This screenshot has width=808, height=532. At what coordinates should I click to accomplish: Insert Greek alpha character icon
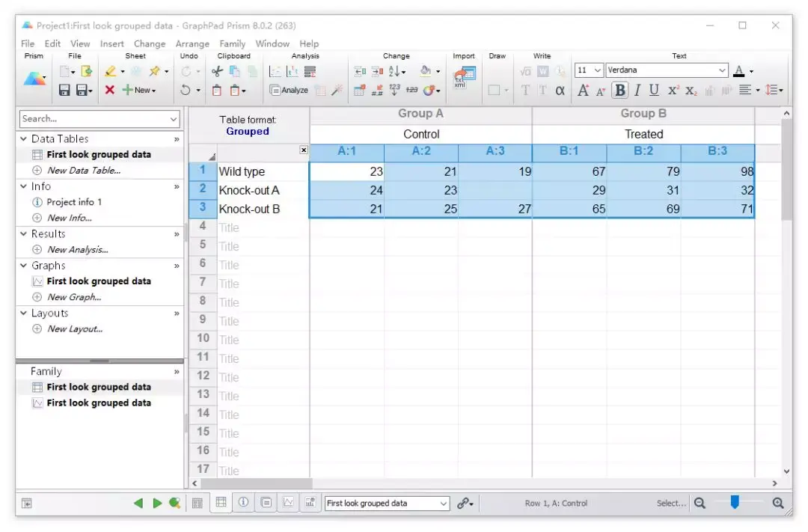(560, 91)
